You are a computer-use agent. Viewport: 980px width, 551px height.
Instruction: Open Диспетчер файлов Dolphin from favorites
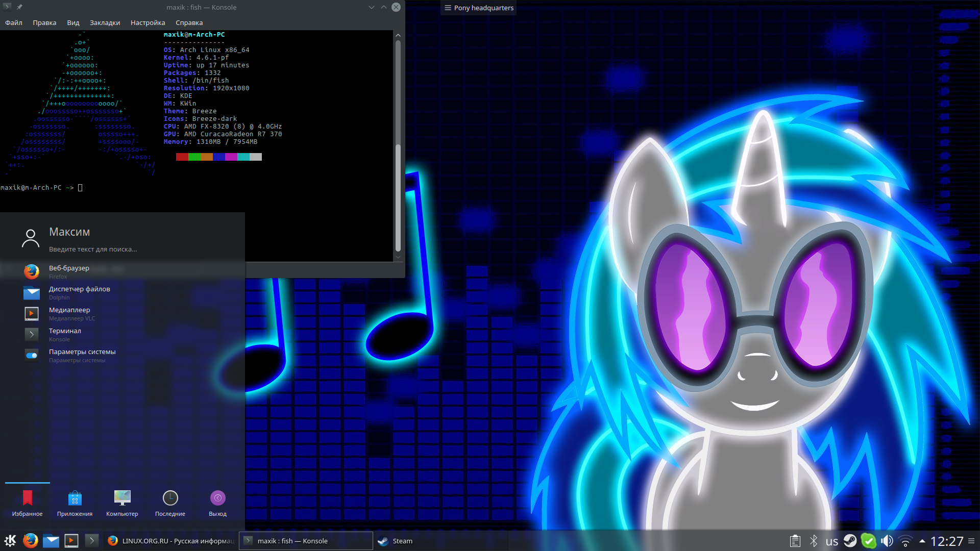(x=122, y=292)
